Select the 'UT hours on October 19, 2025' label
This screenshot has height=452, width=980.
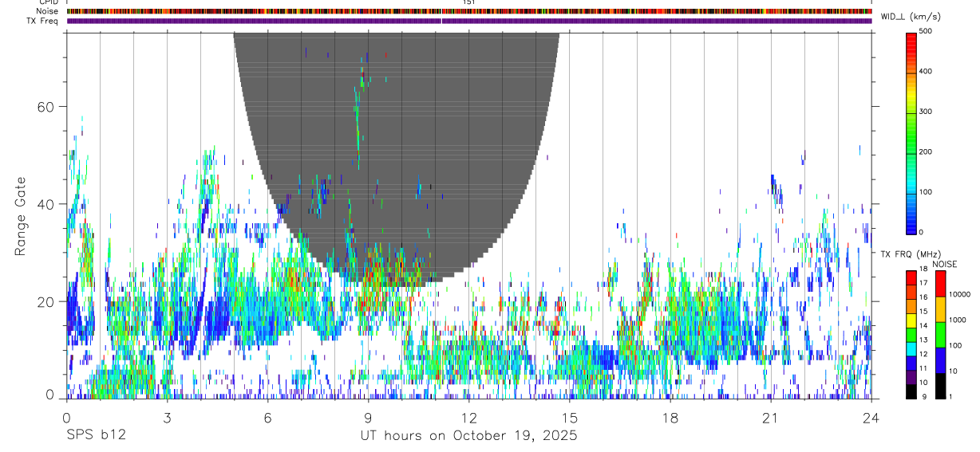click(468, 436)
